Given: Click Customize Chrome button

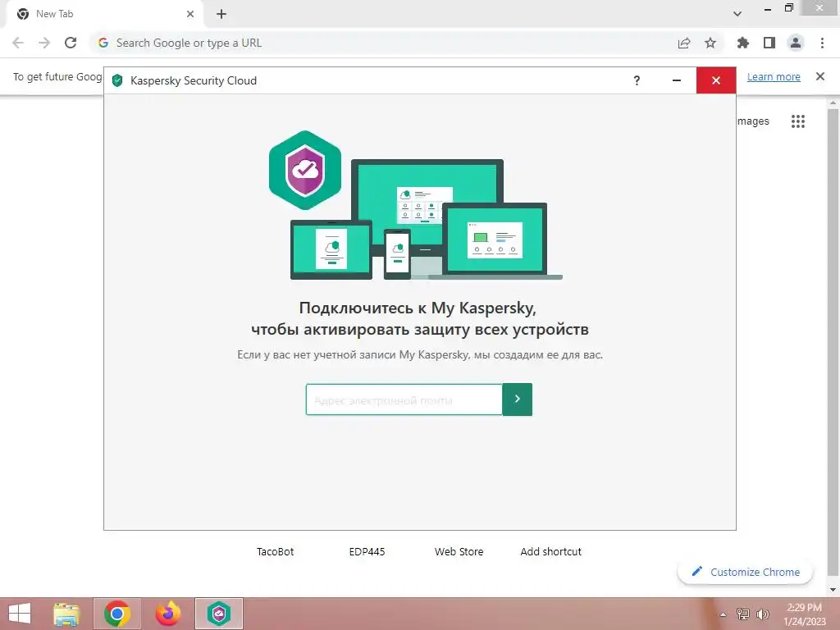Looking at the screenshot, I should point(745,572).
